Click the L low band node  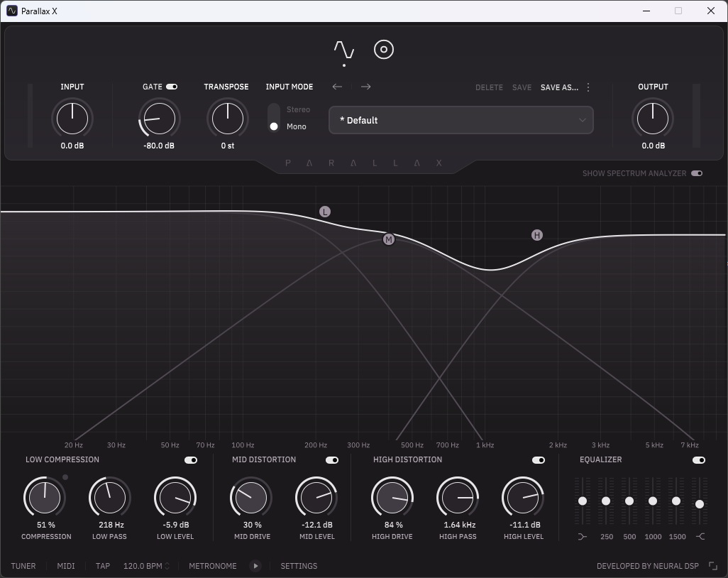pyautogui.click(x=324, y=212)
